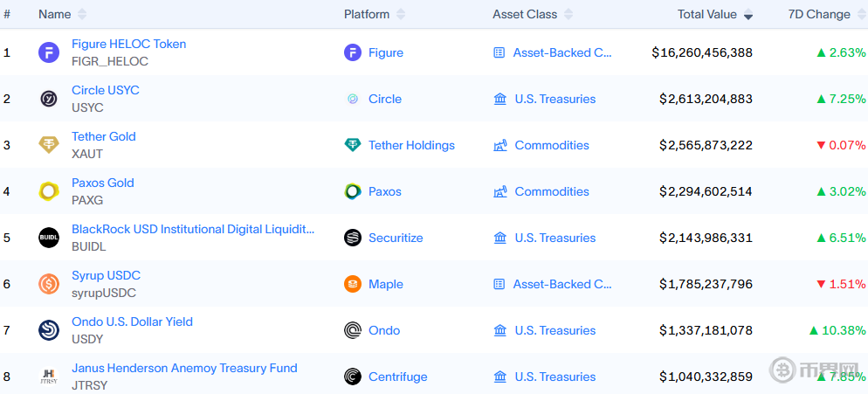Toggle Total Value sort direction
Viewport: 868px width, 394px height.
pyautogui.click(x=747, y=14)
